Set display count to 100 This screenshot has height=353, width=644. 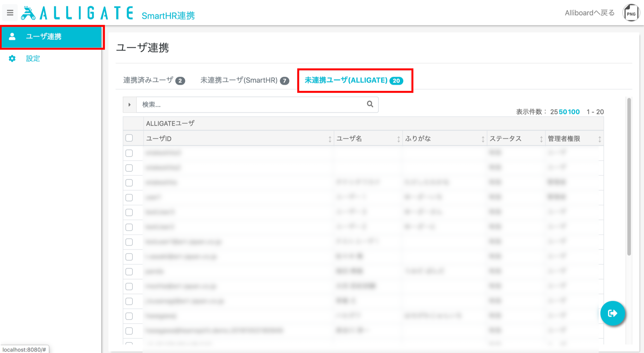574,112
